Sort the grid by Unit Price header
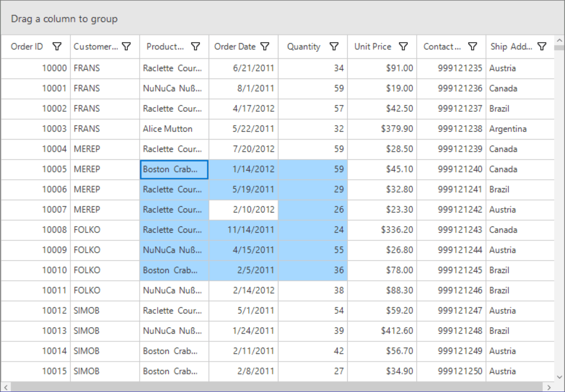The image size is (565, 392). pos(373,47)
